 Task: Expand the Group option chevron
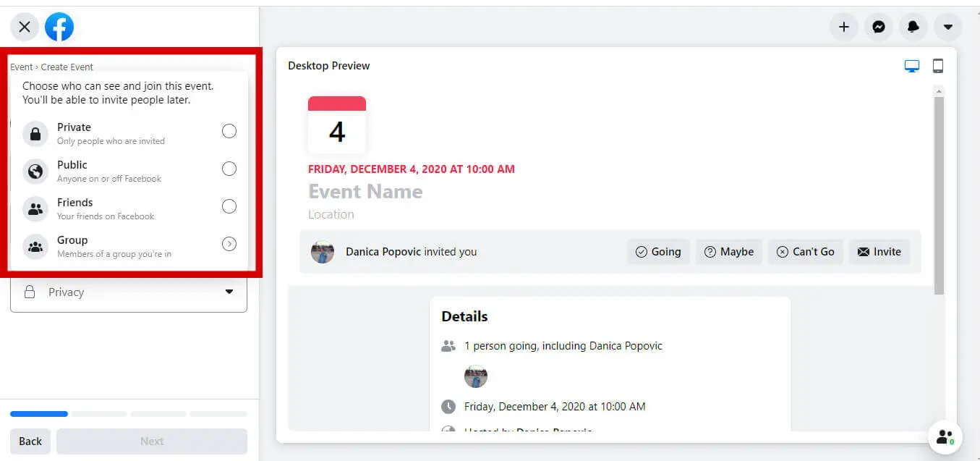[x=229, y=244]
